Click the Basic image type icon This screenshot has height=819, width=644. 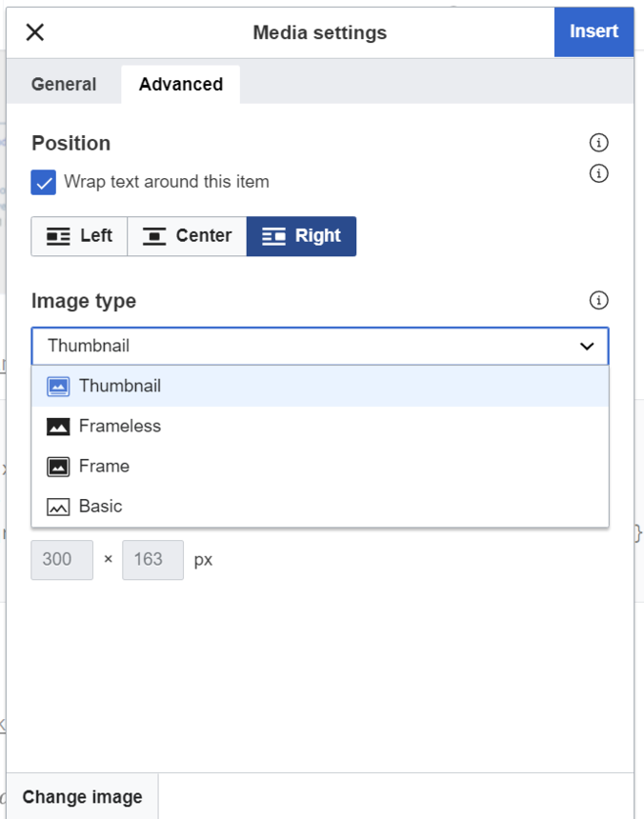(57, 506)
